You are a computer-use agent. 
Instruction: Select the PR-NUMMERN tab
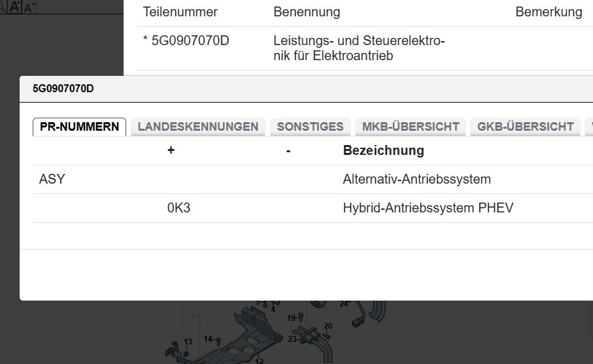point(79,127)
